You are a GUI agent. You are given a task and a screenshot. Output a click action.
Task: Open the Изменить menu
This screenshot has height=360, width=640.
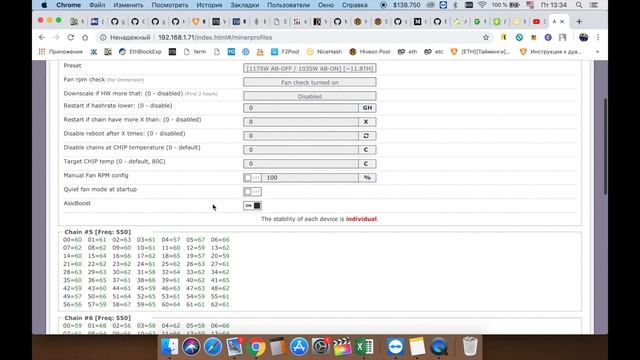[x=129, y=5]
